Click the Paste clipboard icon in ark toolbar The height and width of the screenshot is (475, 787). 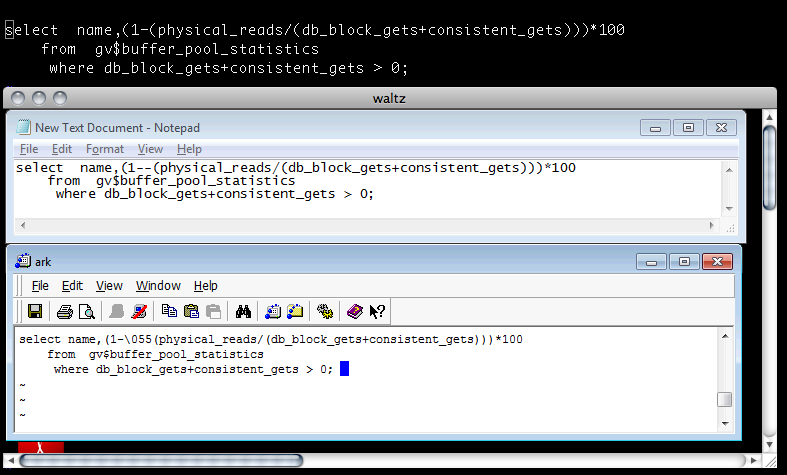tap(191, 311)
